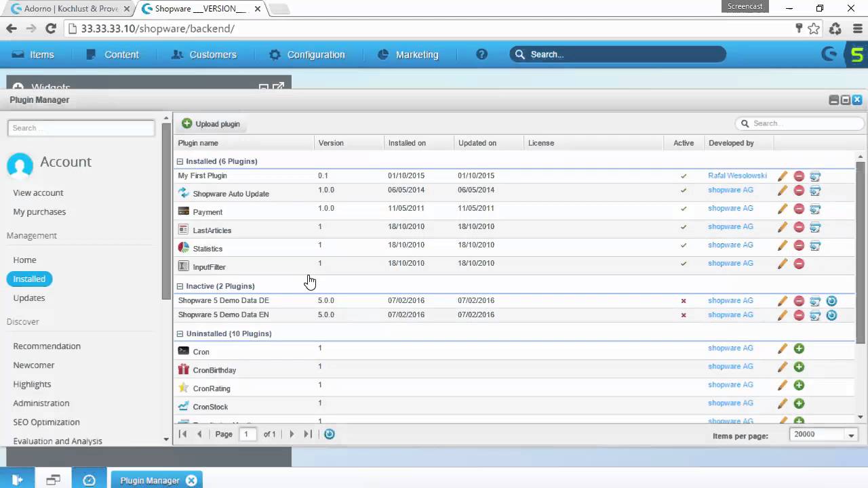This screenshot has height=488, width=868.
Task: Click the logout icon in the bottom taskbar
Action: pyautogui.click(x=17, y=480)
